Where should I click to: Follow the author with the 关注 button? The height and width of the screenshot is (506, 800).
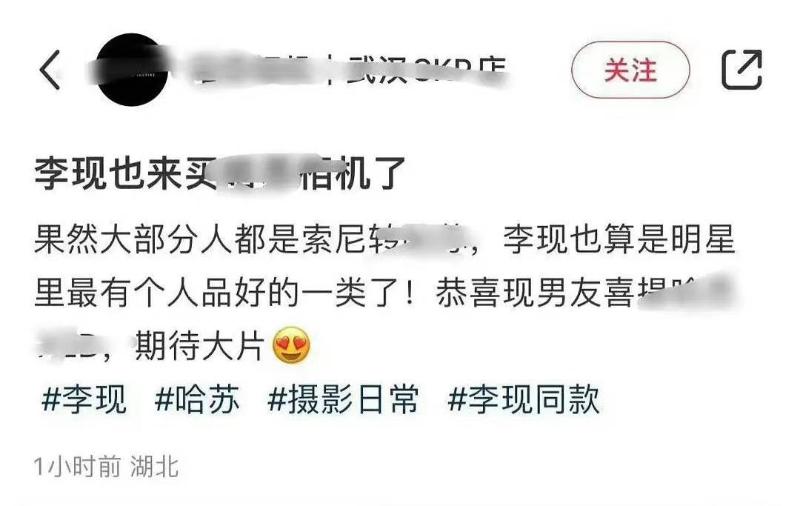tap(630, 69)
